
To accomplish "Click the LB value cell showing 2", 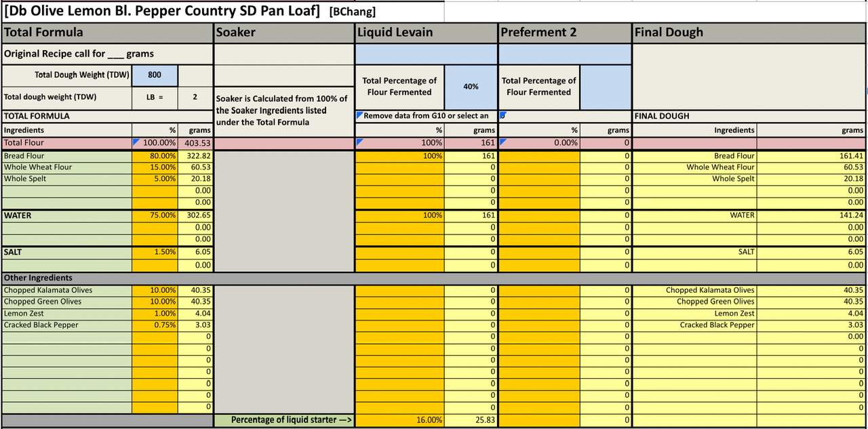I will pyautogui.click(x=195, y=97).
